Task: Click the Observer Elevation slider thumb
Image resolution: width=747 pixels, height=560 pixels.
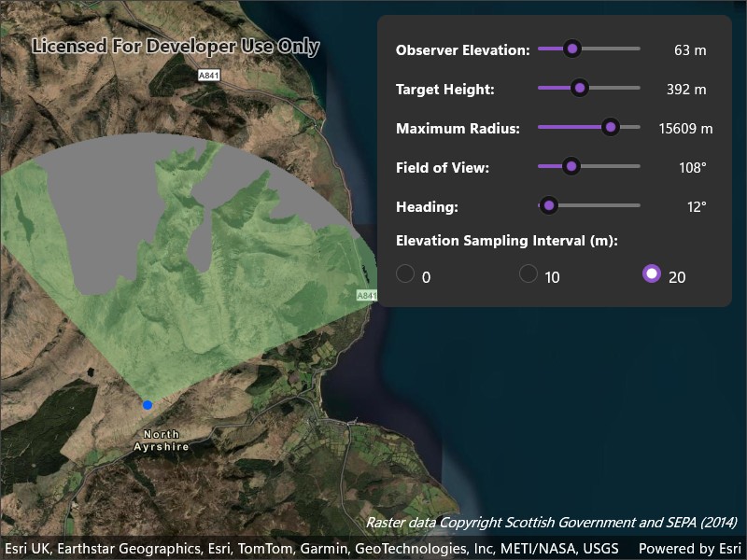Action: pyautogui.click(x=572, y=49)
